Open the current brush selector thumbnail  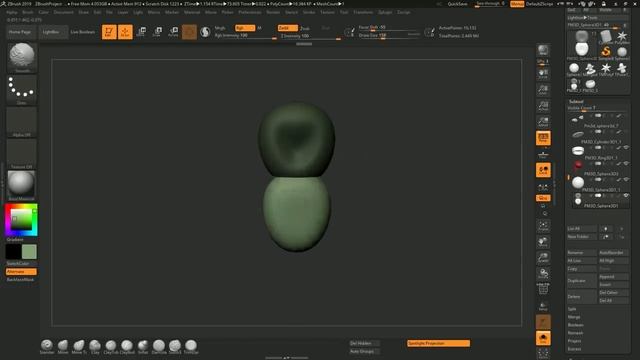22,57
